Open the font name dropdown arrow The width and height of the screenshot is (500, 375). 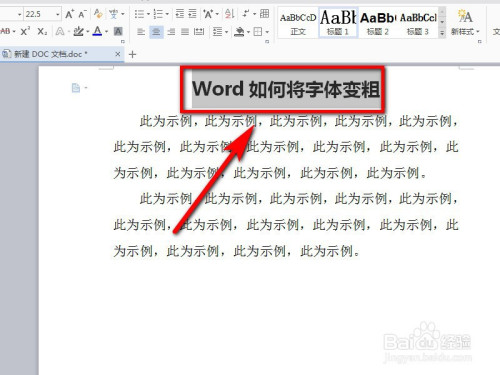point(19,14)
